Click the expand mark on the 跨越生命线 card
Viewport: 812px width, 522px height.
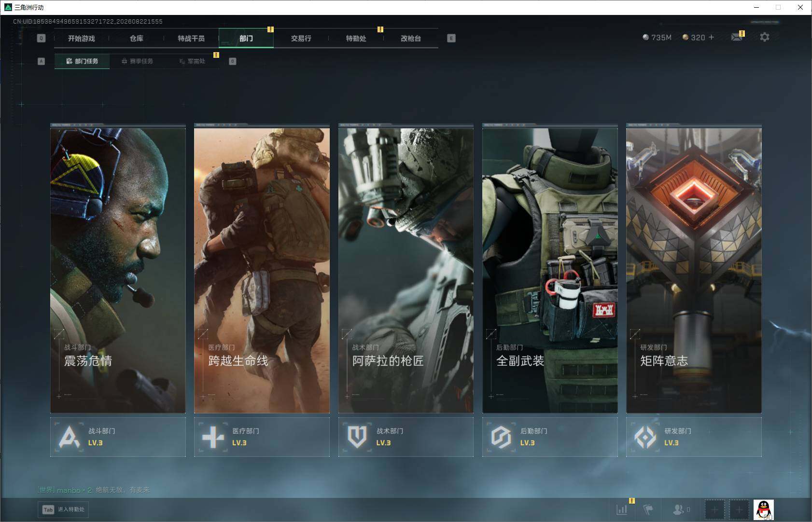(x=203, y=333)
